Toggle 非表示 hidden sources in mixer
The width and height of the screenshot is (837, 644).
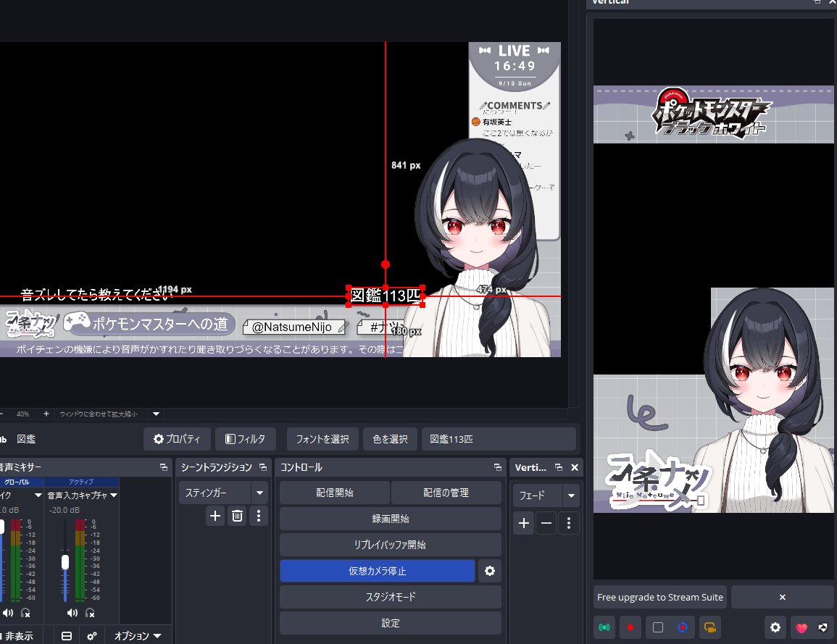tap(17, 636)
